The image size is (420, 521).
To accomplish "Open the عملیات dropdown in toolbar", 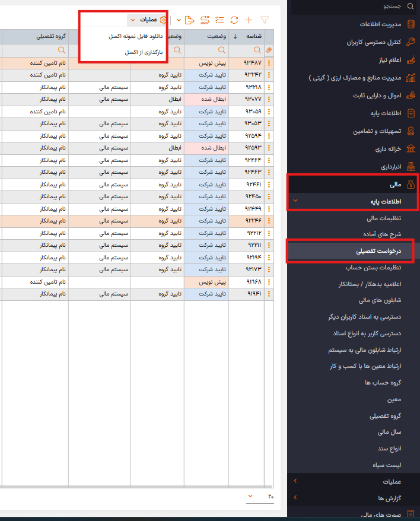I will 146,20.
